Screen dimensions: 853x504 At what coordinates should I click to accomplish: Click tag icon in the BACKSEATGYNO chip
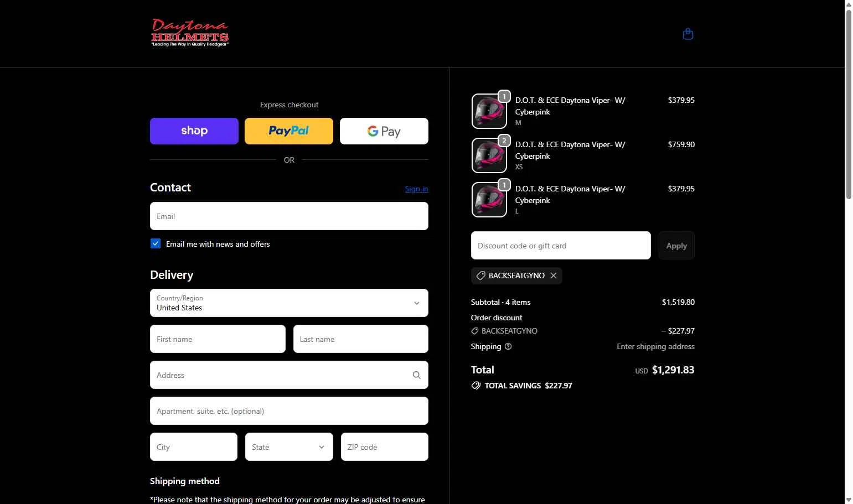coord(481,276)
